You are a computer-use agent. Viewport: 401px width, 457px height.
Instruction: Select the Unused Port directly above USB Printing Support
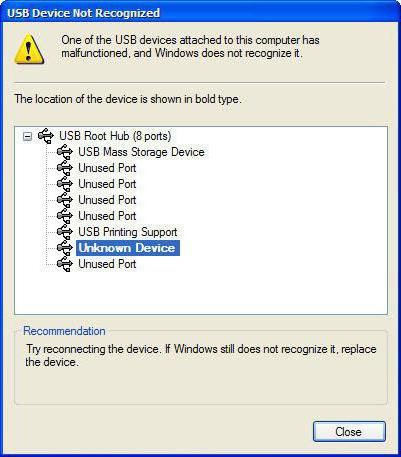[107, 216]
